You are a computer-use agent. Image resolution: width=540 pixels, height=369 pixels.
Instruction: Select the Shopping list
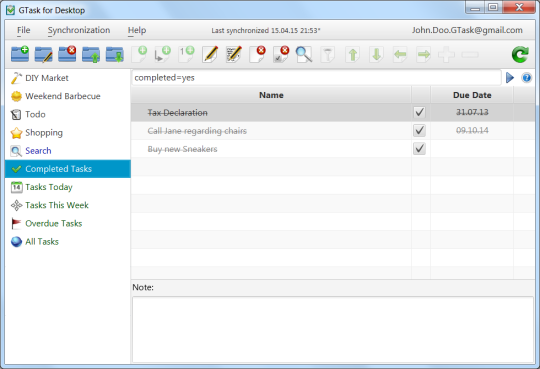[68, 133]
